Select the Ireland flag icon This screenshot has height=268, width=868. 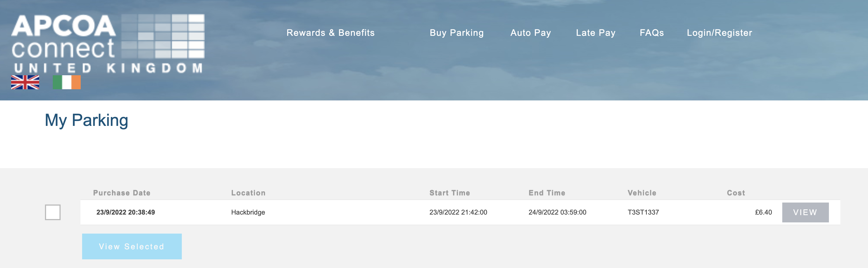tap(67, 82)
